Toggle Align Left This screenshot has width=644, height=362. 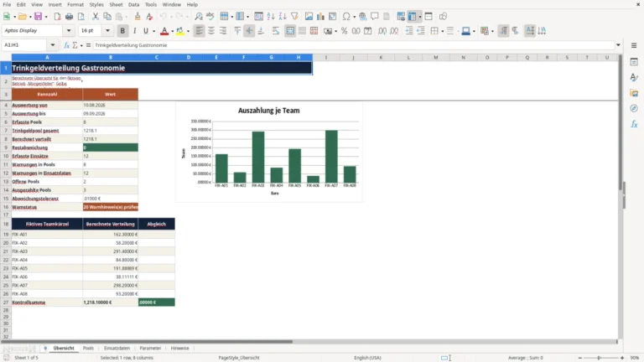200,31
